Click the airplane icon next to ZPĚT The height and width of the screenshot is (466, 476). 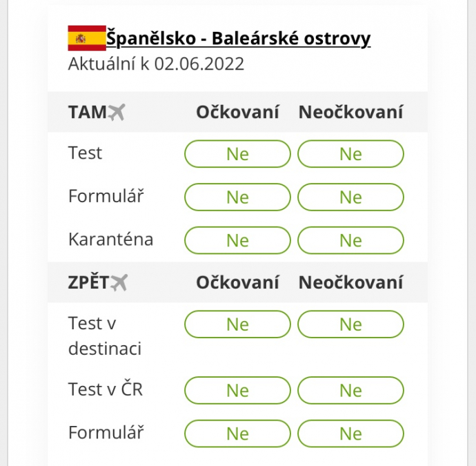point(119,282)
